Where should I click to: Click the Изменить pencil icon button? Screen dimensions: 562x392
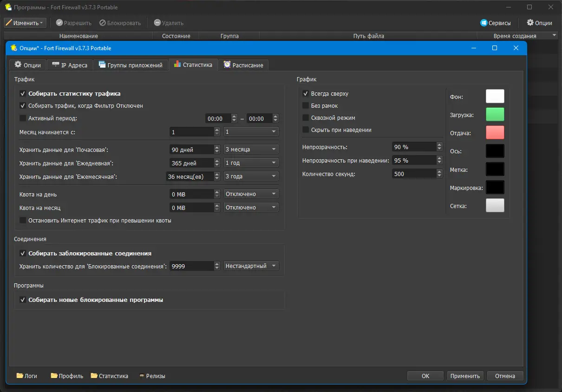[9, 23]
